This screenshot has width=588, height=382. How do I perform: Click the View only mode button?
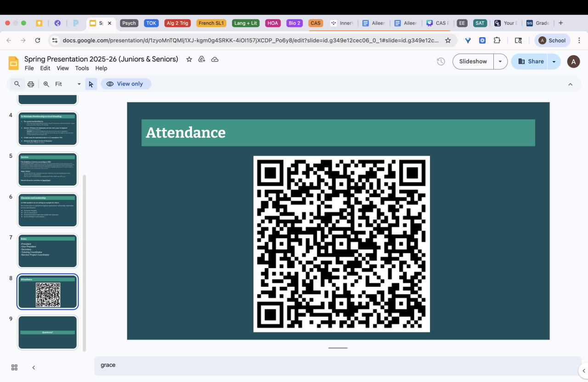click(x=125, y=84)
